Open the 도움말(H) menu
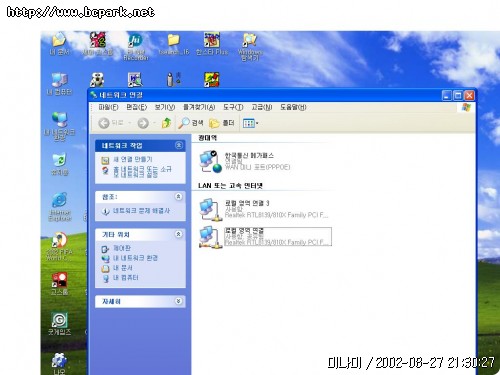This screenshot has height=375, width=500. 293,107
